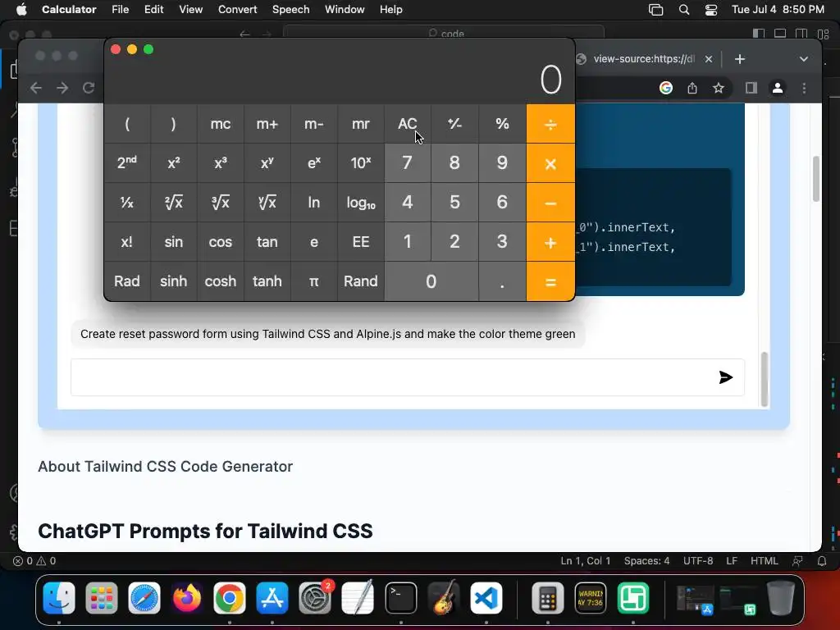840x630 pixels.
Task: Open the Speech menu
Action: tap(291, 9)
